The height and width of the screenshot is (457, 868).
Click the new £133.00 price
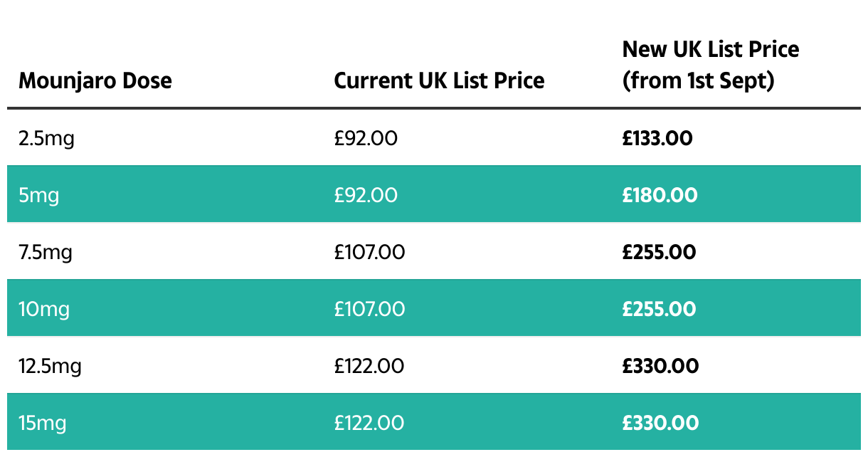pos(657,138)
